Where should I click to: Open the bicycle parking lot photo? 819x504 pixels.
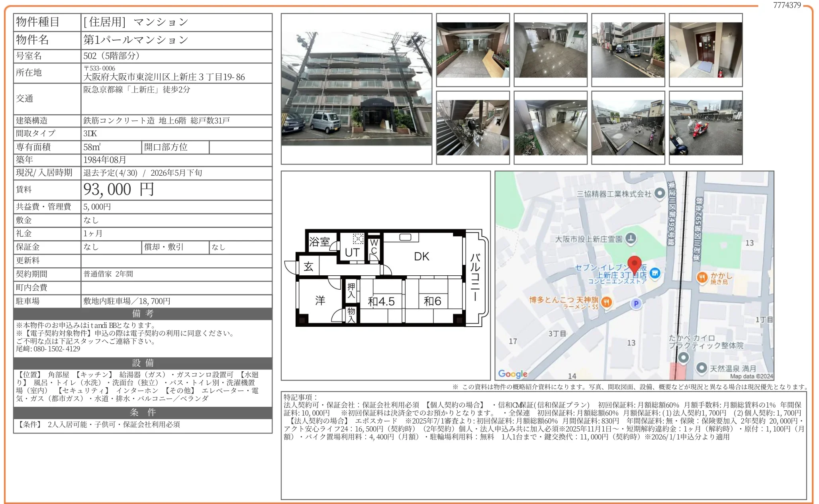pos(628,127)
